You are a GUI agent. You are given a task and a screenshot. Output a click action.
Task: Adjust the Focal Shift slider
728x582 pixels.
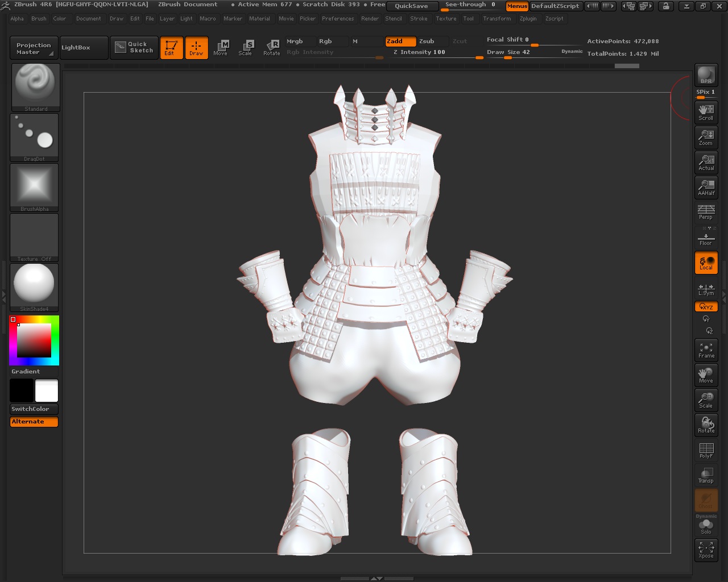[533, 40]
